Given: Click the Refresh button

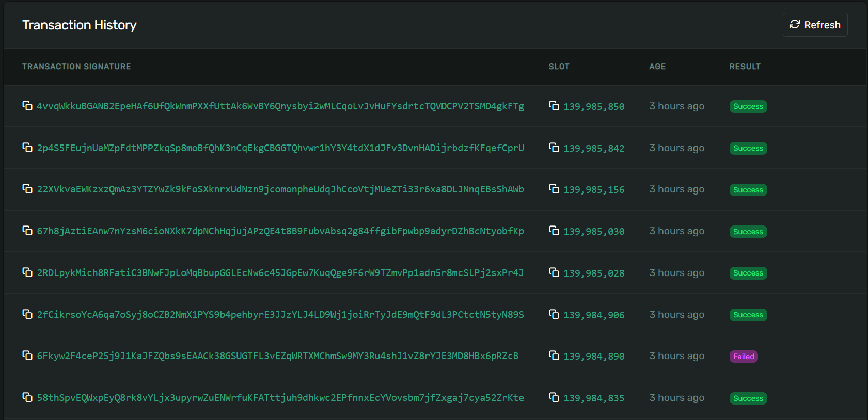Looking at the screenshot, I should [x=815, y=25].
